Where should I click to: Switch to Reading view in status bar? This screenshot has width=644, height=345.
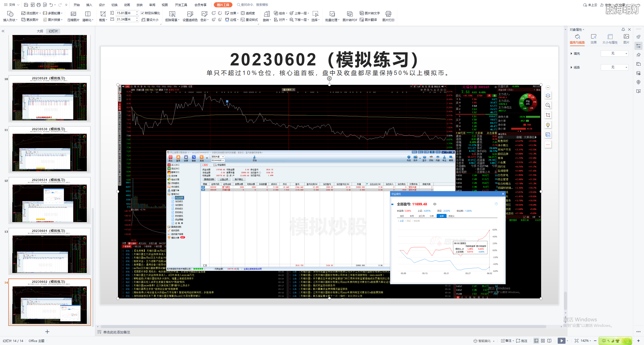click(x=549, y=341)
